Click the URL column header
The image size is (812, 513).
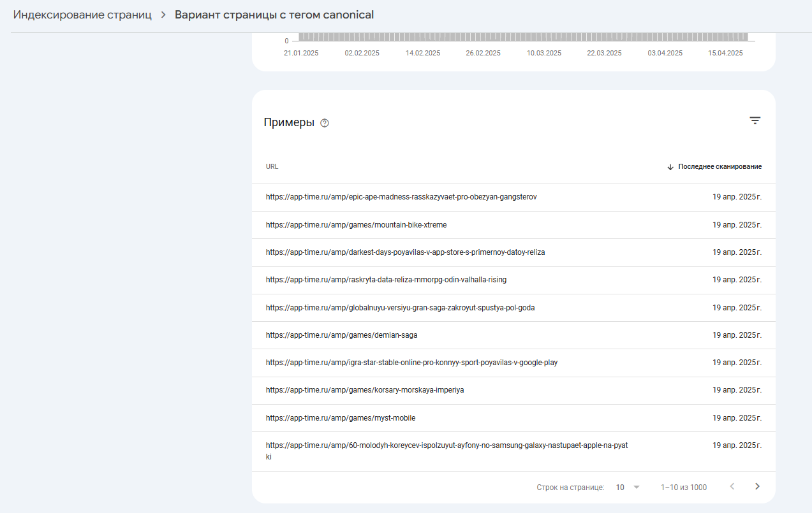[272, 167]
